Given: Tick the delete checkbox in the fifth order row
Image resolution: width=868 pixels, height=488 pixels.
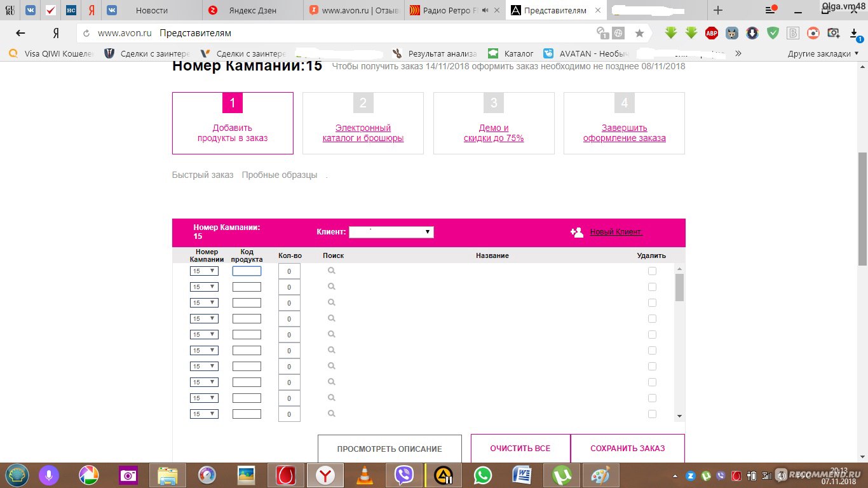Looking at the screenshot, I should [x=652, y=334].
